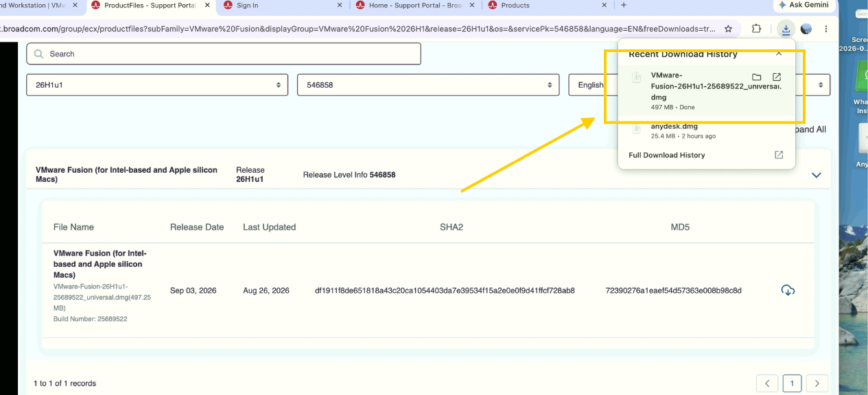Image resolution: width=868 pixels, height=395 pixels.
Task: Download VMware Fusion using the cloud icon
Action: click(788, 291)
